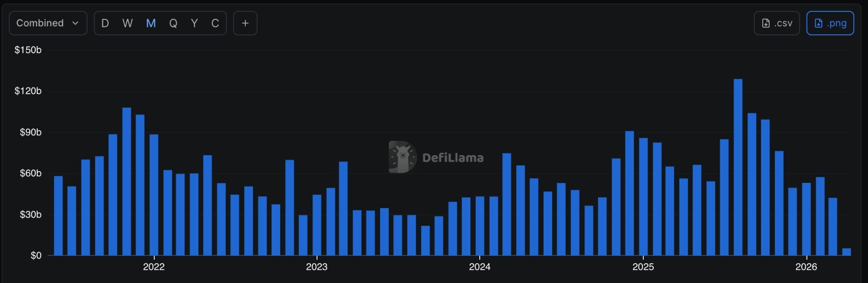Viewport: 868px width, 283px height.
Task: Click the .csv file download icon
Action: 766,23
